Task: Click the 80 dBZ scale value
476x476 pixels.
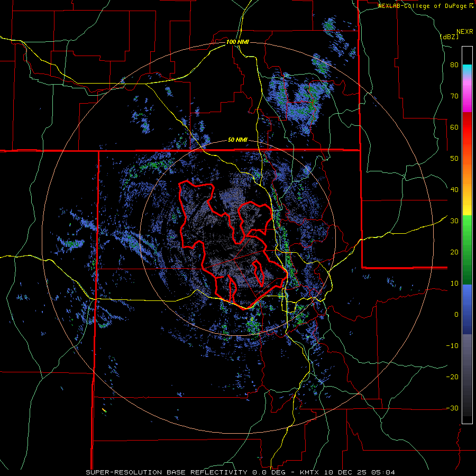Action: click(454, 65)
